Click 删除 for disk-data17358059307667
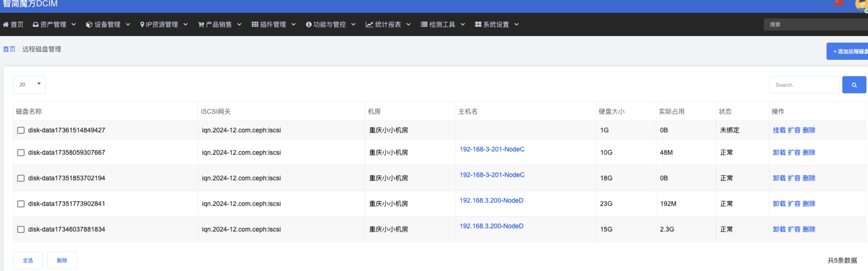The height and width of the screenshot is (271, 868). [809, 153]
